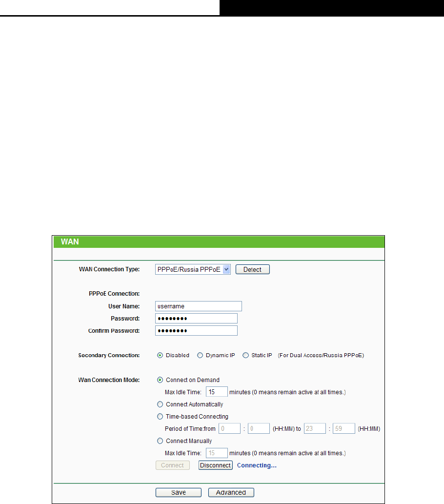The width and height of the screenshot is (444, 504).
Task: Open the Advanced settings button
Action: pos(231,492)
